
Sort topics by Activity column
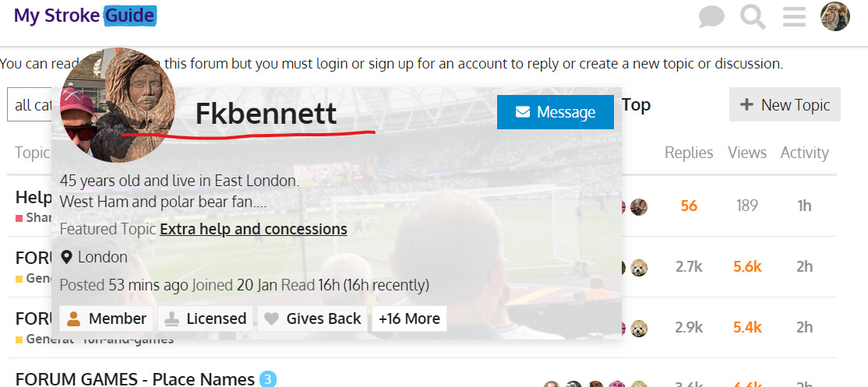point(804,153)
